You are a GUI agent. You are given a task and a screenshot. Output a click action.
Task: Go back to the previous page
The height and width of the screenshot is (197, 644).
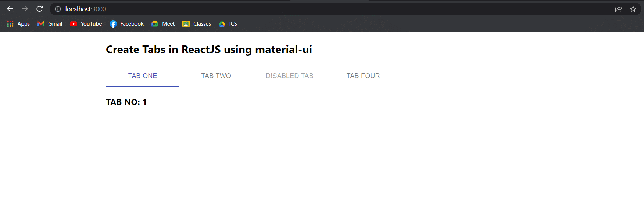(10, 9)
